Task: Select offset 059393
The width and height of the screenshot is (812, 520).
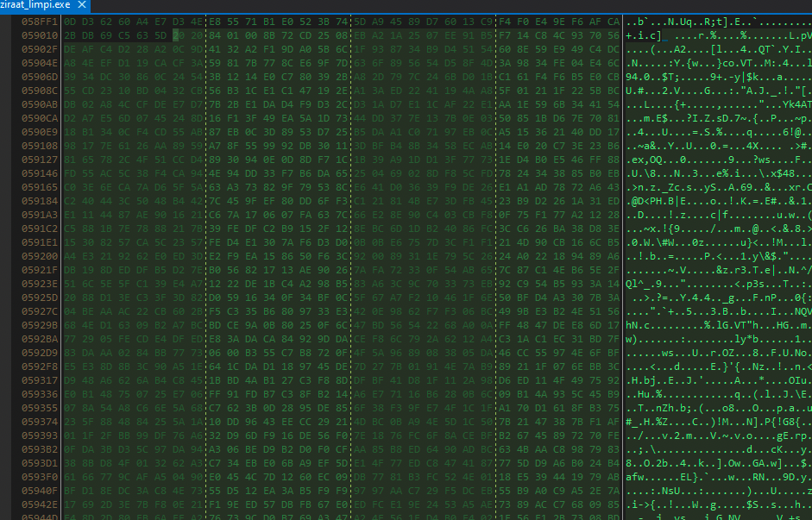Action: [40, 435]
